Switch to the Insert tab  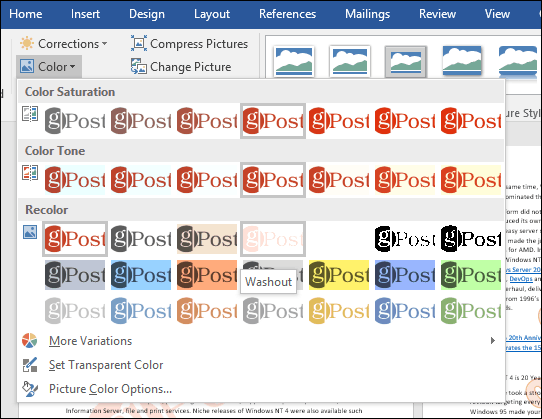pos(85,14)
